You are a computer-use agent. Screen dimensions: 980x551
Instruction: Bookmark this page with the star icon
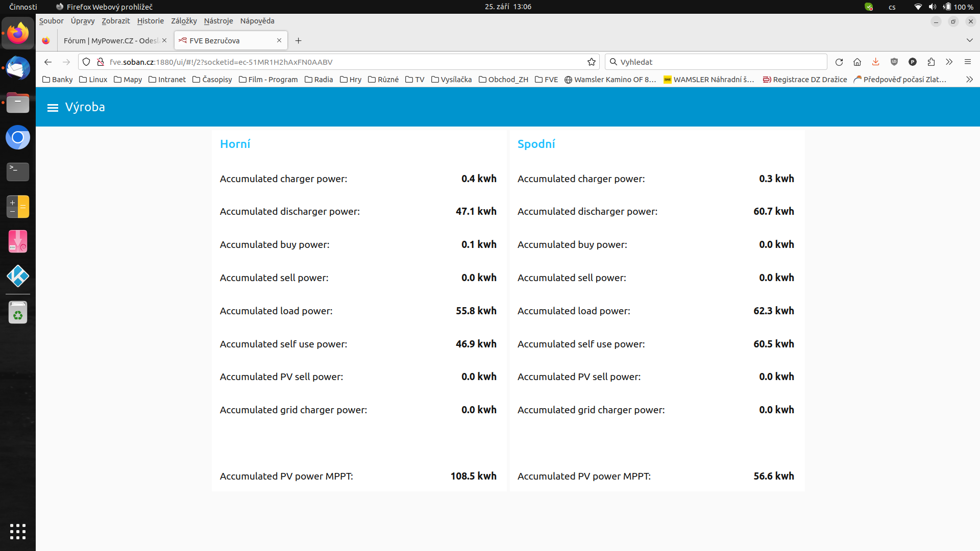tap(592, 62)
